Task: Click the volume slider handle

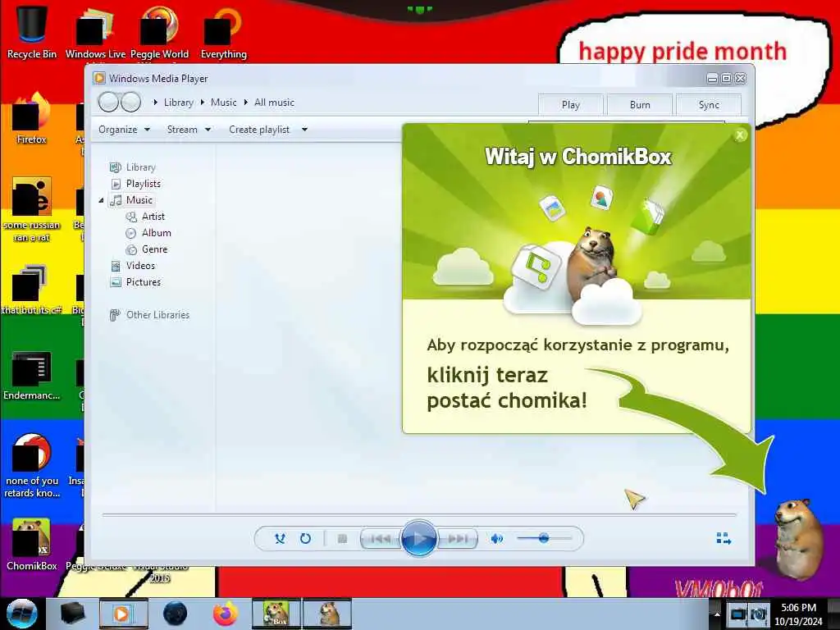Action: 543,538
